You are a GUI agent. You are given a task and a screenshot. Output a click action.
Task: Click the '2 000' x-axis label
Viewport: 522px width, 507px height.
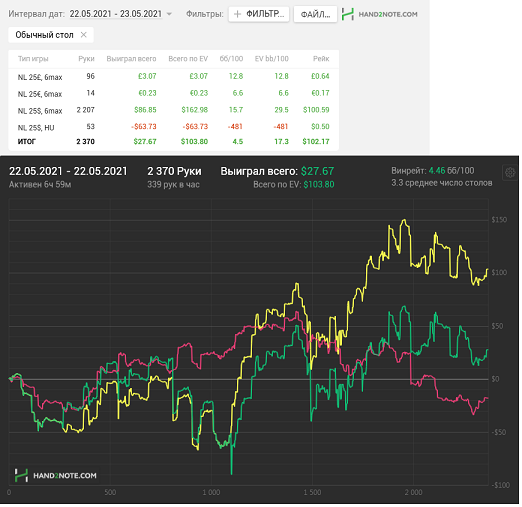tap(413, 492)
